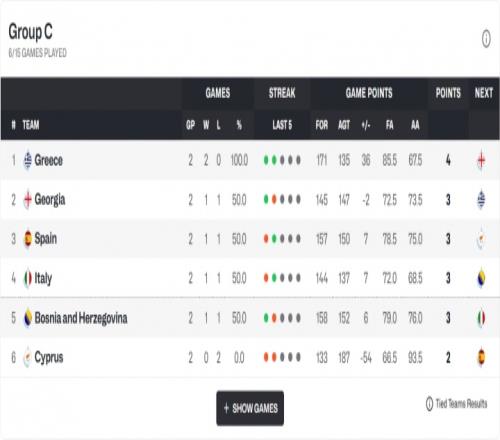
Task: Click the Georgia flag icon in team column
Action: [x=28, y=200]
